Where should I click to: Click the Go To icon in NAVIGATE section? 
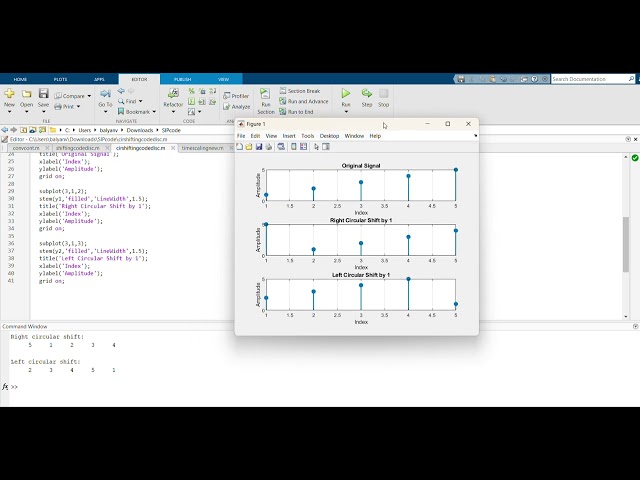click(105, 93)
